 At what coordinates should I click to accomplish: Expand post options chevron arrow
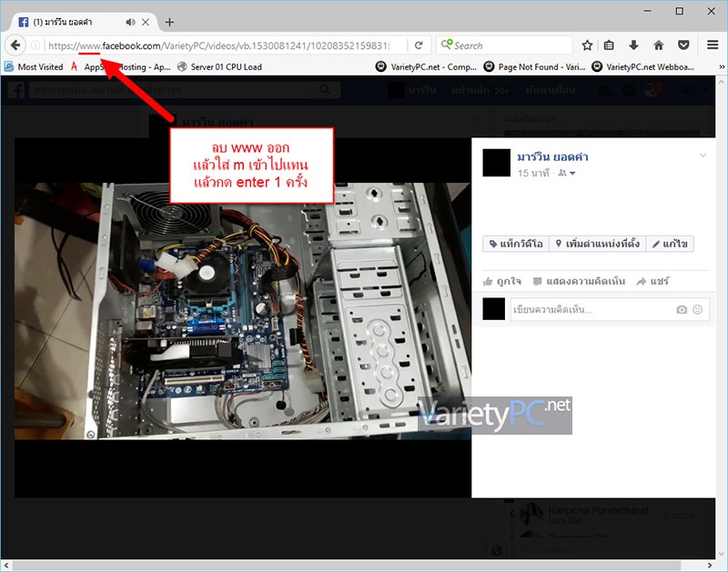click(703, 155)
